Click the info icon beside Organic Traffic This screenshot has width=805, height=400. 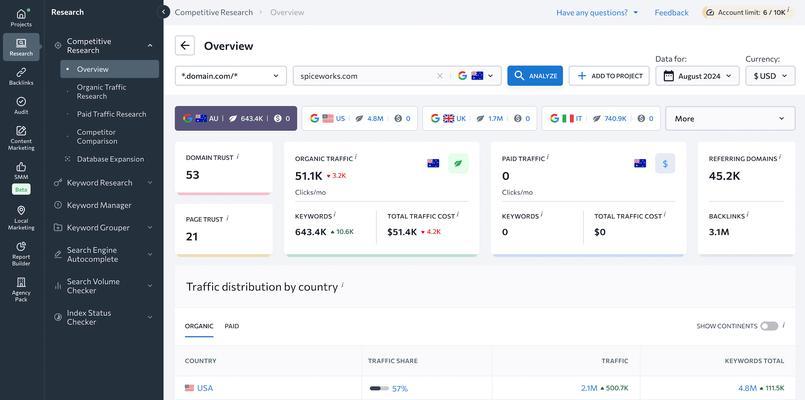(356, 157)
